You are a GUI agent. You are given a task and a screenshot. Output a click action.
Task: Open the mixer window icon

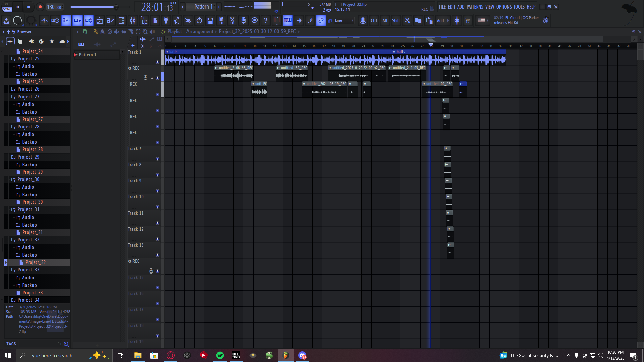[x=133, y=21]
